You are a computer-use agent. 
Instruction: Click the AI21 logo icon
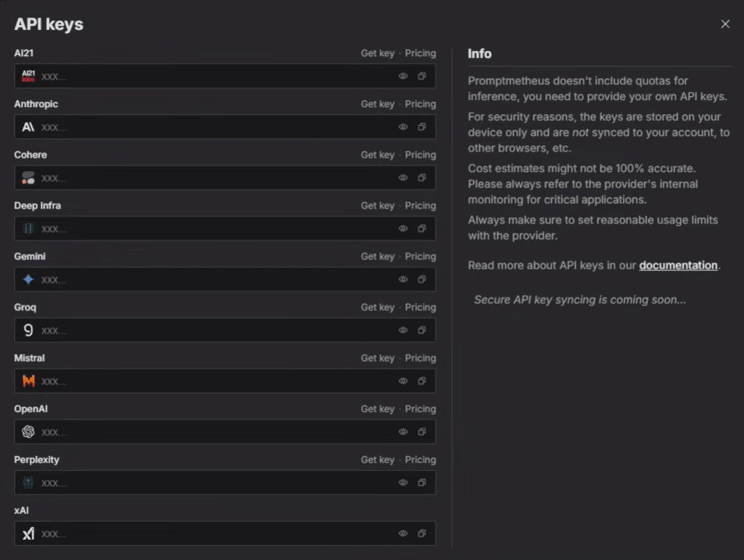coord(28,76)
